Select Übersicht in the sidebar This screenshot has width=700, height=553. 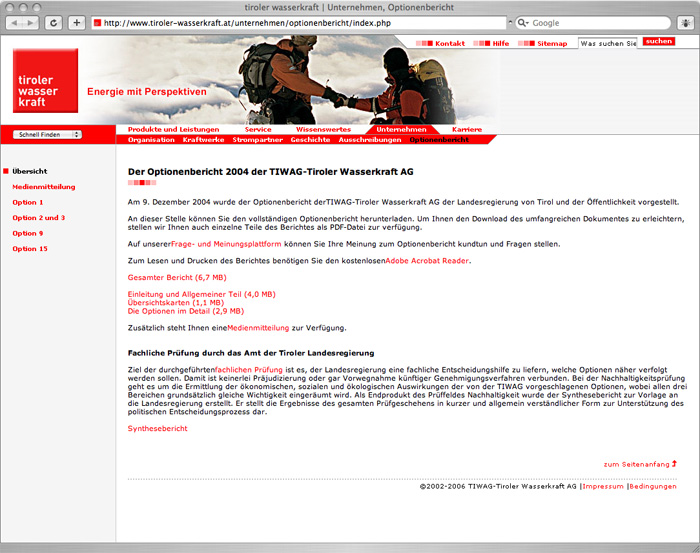point(29,171)
